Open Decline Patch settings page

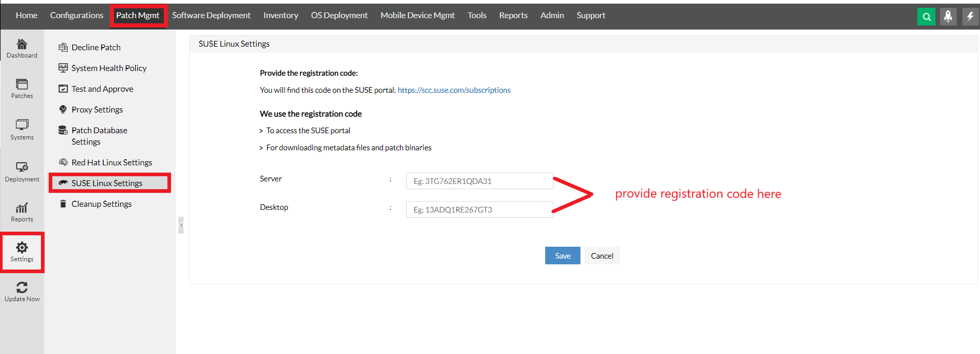(96, 47)
